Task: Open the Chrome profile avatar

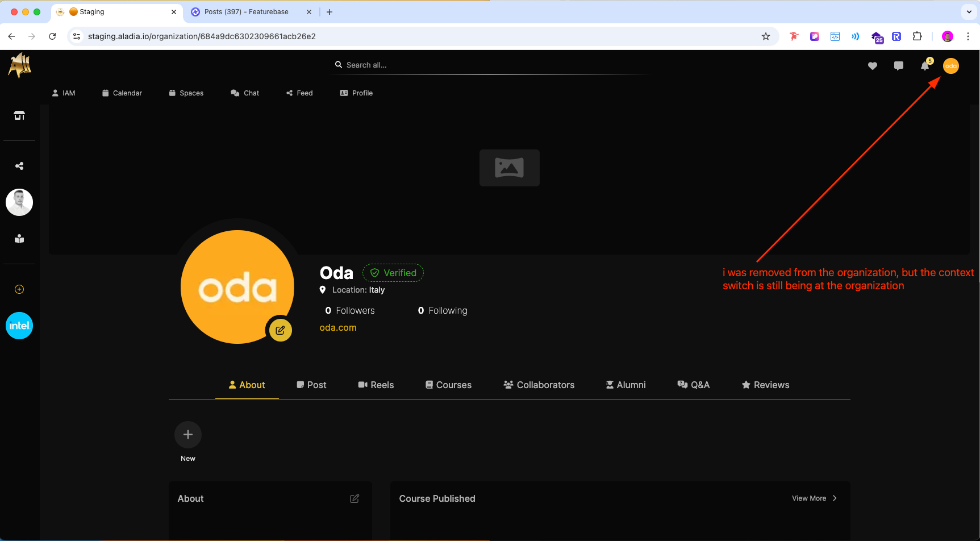Action: [948, 36]
